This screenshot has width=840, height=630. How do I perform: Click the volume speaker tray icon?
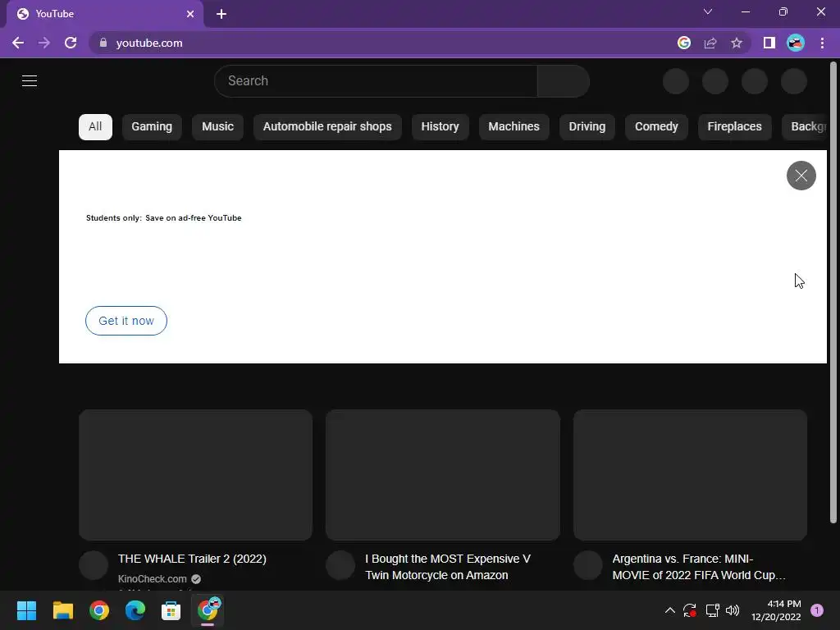click(733, 610)
